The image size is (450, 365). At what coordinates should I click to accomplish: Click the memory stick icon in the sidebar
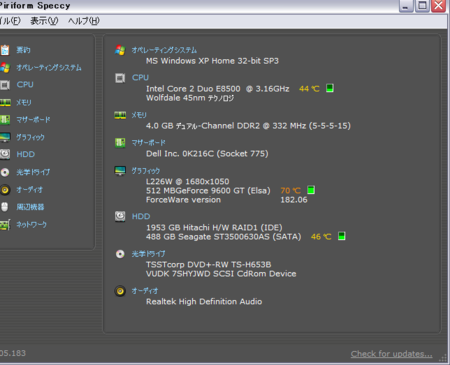pos(5,102)
